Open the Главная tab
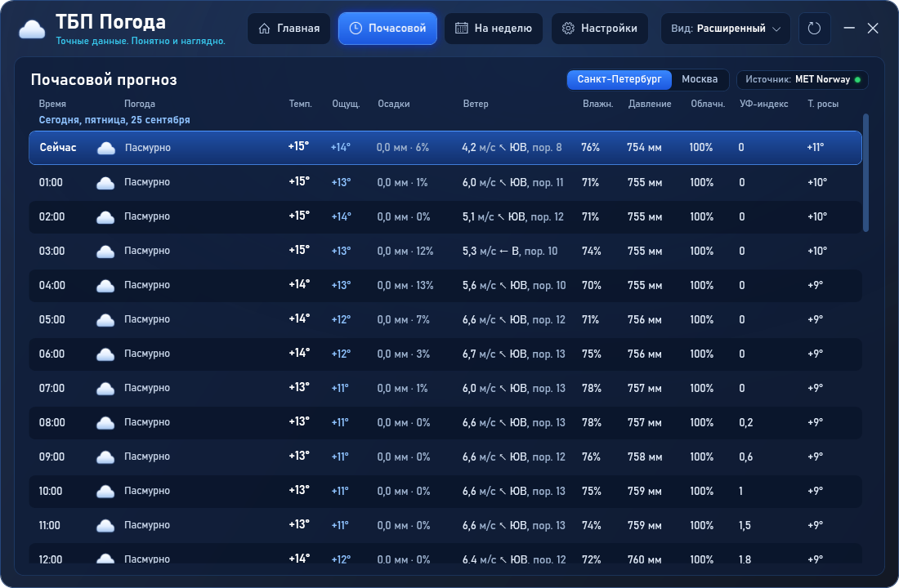 point(289,28)
